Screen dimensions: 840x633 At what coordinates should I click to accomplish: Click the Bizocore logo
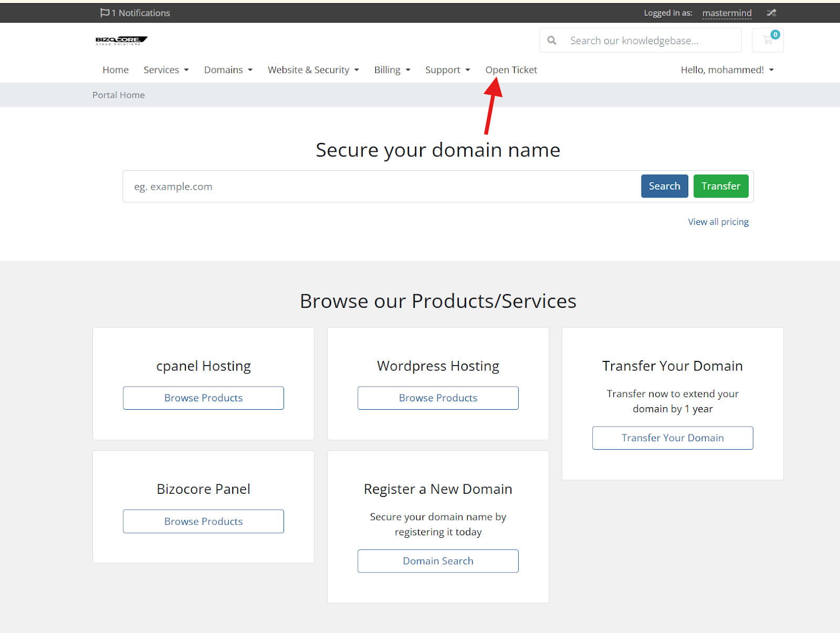click(121, 40)
